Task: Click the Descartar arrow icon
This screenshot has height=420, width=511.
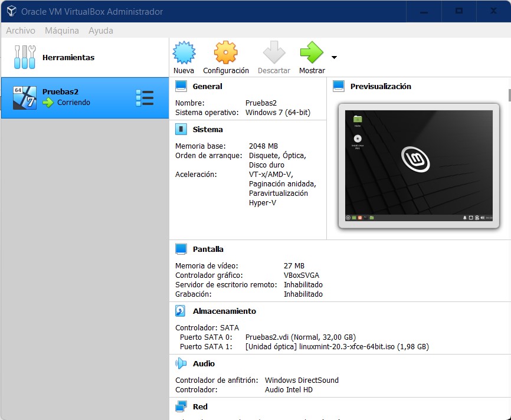Action: 274,53
